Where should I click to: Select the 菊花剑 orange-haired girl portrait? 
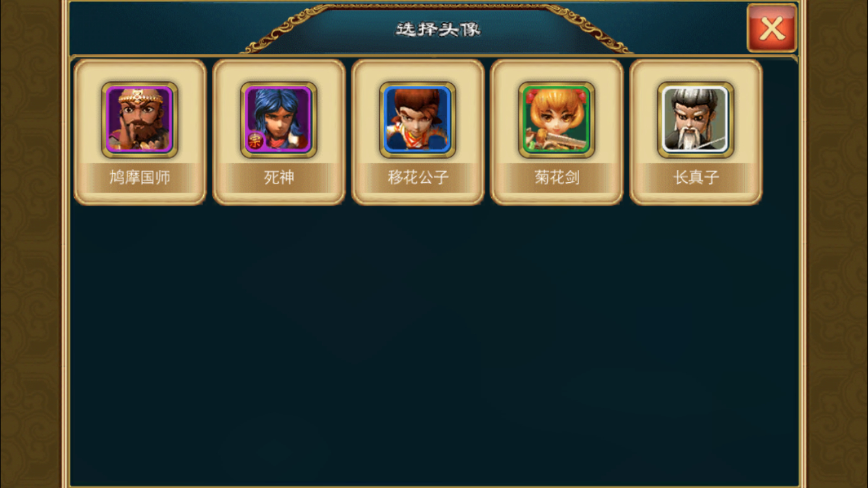557,120
